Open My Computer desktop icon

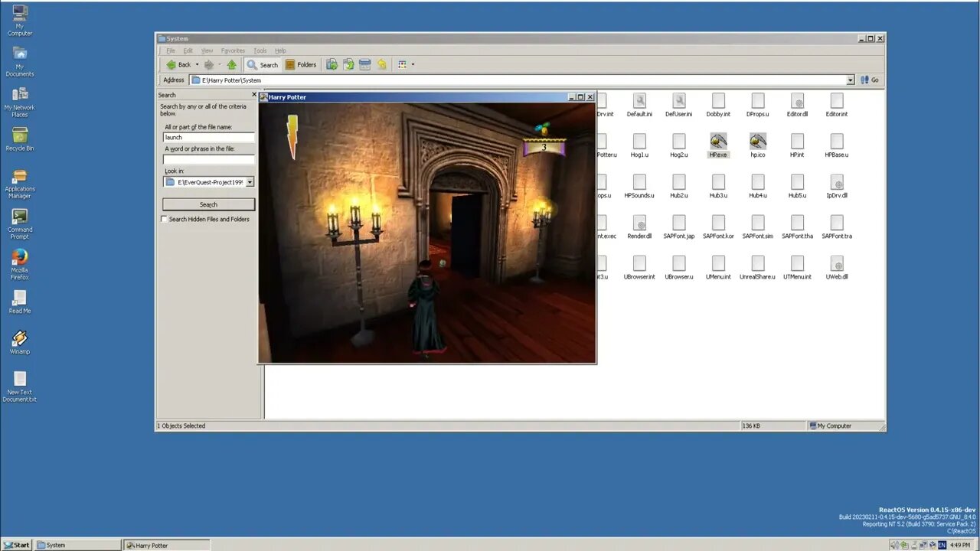click(x=20, y=20)
